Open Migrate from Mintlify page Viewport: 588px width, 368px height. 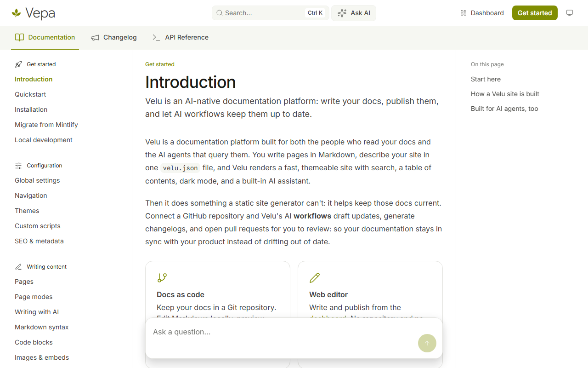pyautogui.click(x=46, y=125)
